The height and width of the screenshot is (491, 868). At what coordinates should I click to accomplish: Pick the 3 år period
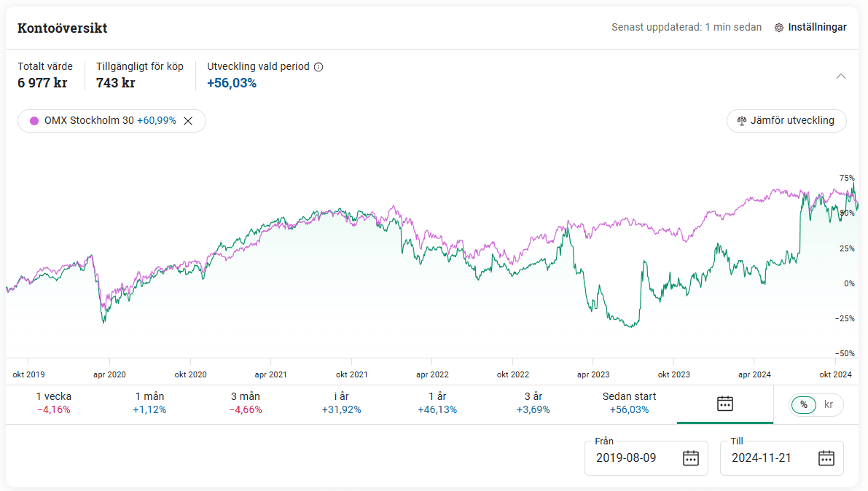coord(533,403)
